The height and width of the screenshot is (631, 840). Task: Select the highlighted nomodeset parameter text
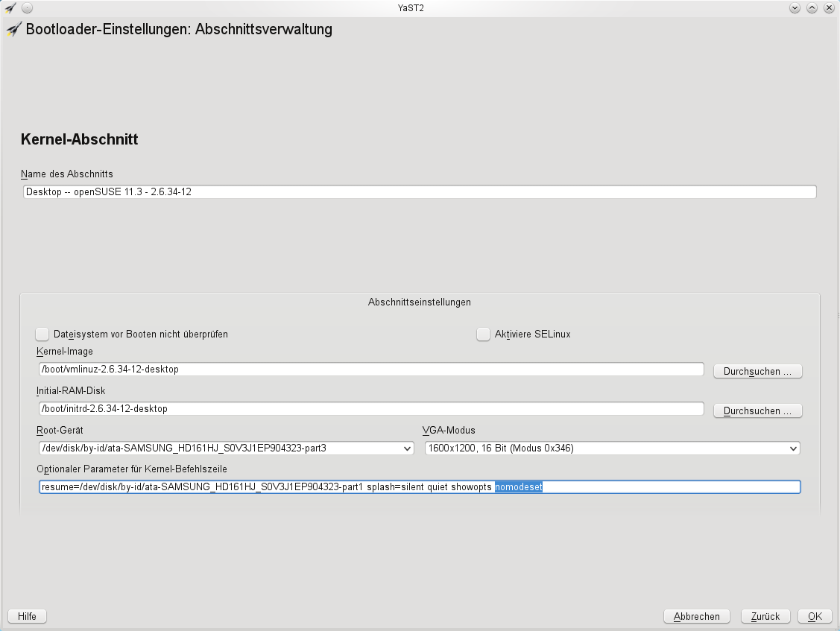[x=517, y=486]
